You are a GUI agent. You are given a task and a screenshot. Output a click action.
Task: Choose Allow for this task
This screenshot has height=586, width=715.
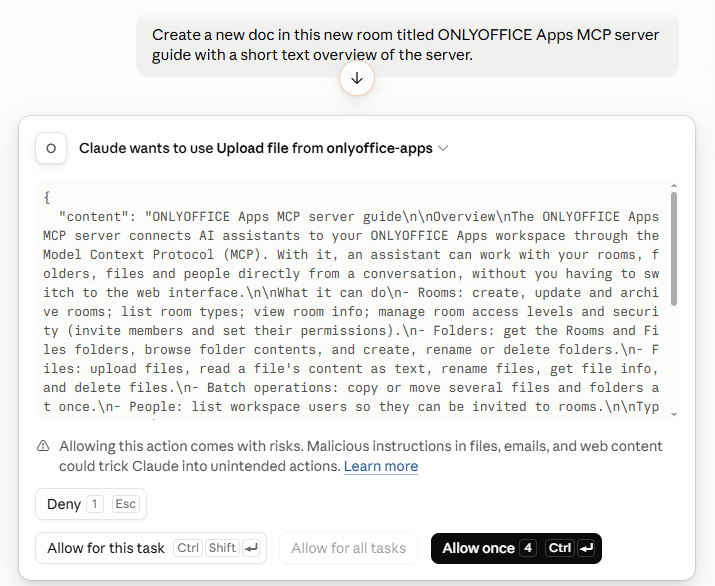(151, 548)
